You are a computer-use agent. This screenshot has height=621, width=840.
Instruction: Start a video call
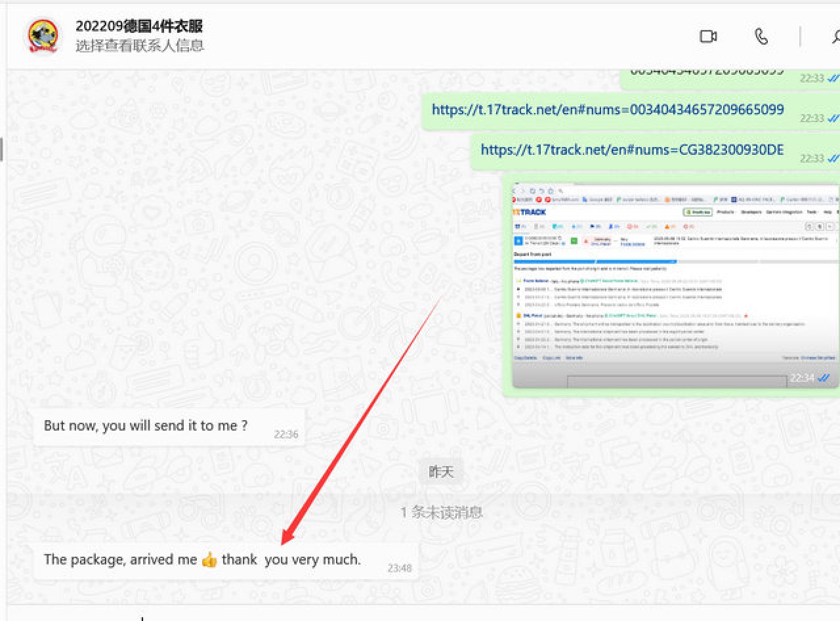coord(708,37)
